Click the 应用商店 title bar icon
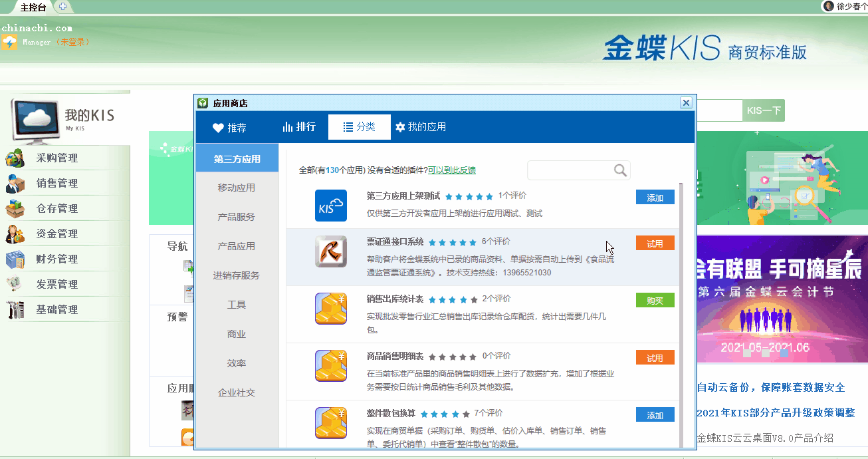Viewport: 868px width, 459px height. [x=203, y=103]
